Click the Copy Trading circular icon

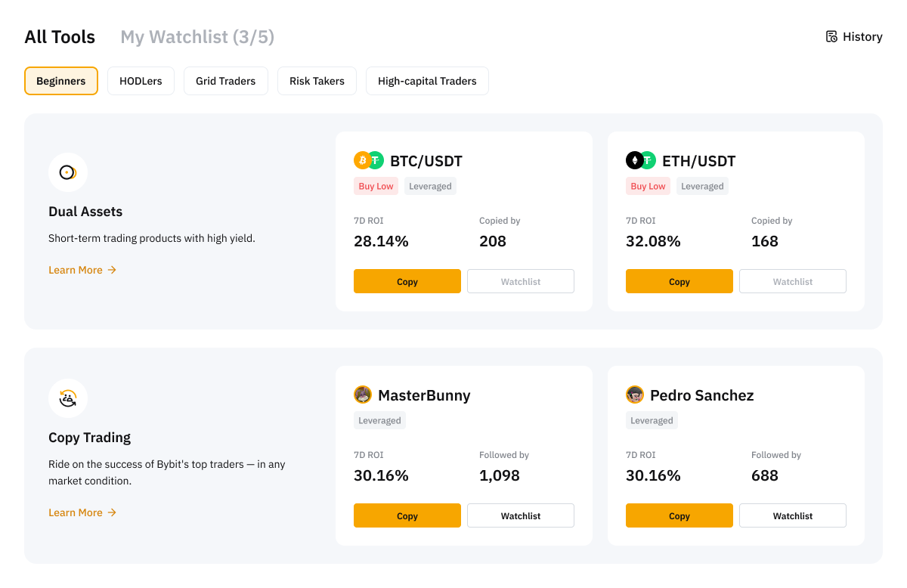[x=68, y=398]
